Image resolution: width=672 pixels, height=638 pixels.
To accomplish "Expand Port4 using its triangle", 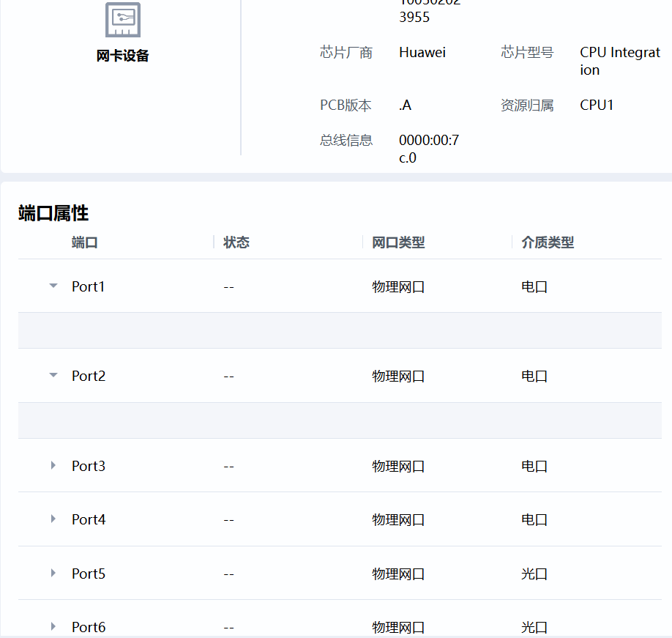I will pyautogui.click(x=53, y=519).
